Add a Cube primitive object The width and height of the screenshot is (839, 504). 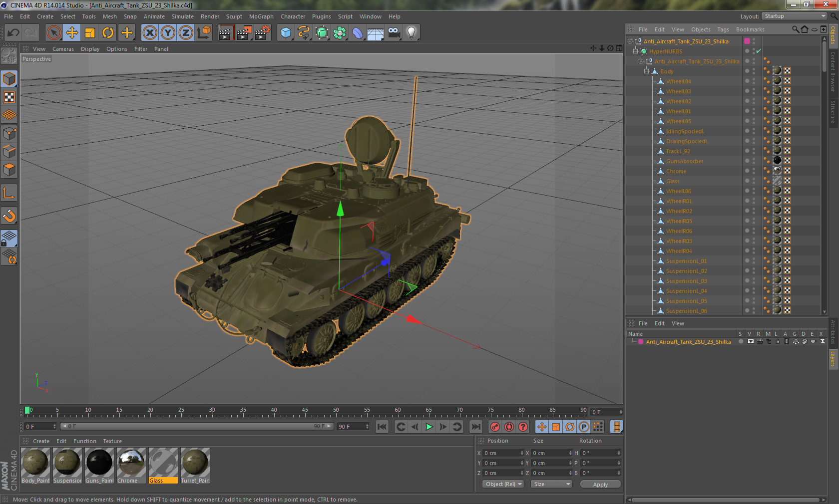click(286, 33)
